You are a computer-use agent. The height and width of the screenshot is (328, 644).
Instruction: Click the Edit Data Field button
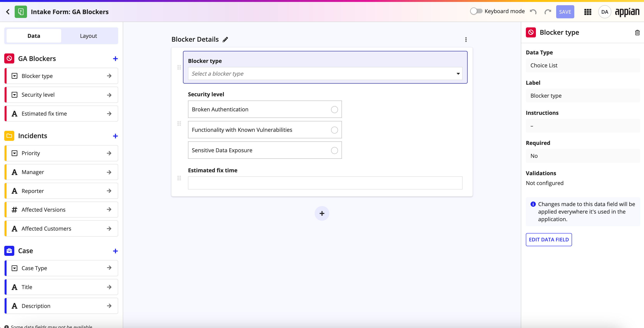coord(549,239)
